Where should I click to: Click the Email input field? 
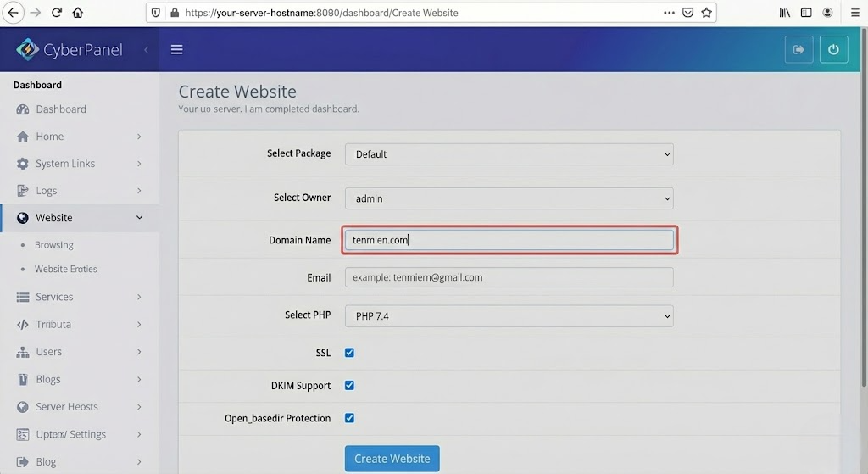pyautogui.click(x=509, y=277)
